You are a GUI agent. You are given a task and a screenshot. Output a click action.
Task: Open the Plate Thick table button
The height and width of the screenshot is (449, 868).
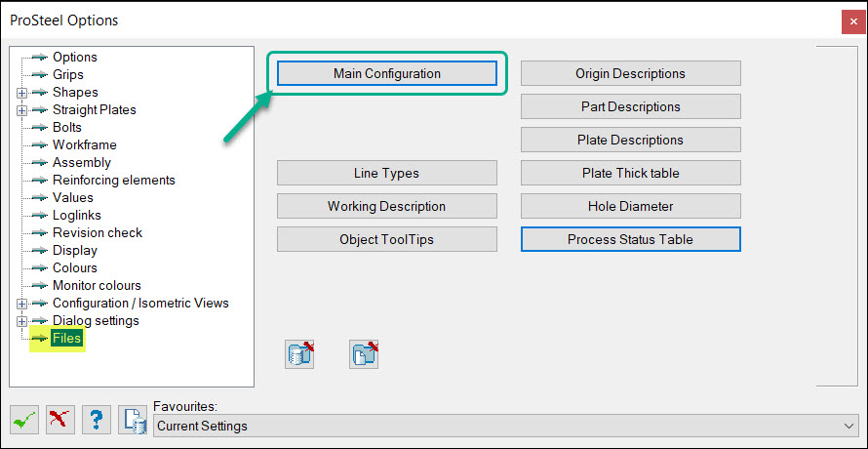click(630, 173)
